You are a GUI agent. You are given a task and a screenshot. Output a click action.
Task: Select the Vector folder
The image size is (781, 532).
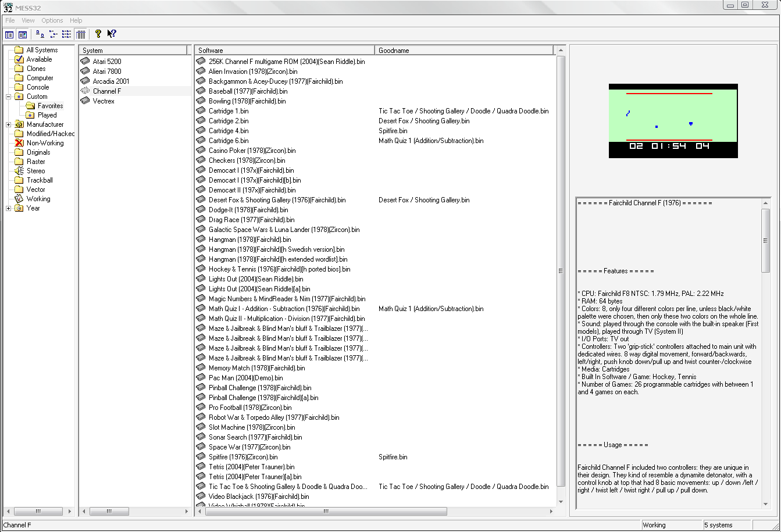pos(35,190)
